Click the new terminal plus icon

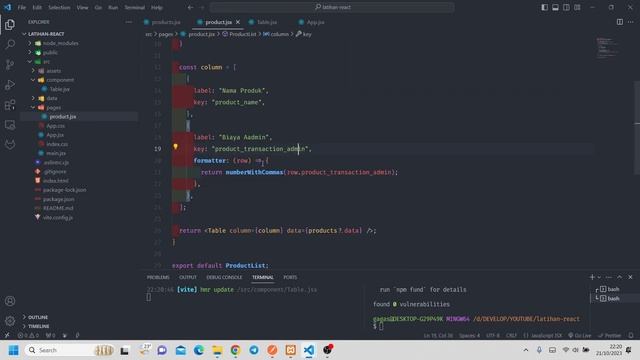pos(592,277)
